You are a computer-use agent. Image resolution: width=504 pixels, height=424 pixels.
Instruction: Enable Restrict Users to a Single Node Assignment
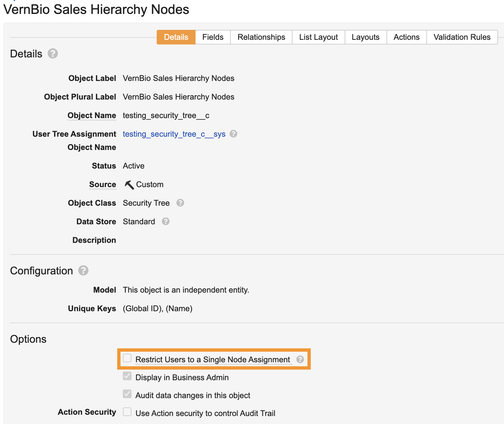(127, 358)
